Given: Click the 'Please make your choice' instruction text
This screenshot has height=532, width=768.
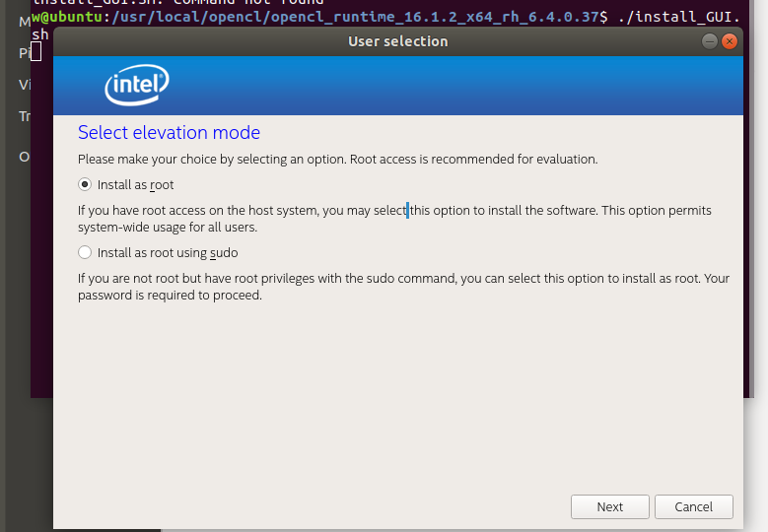Looking at the screenshot, I should tap(337, 159).
